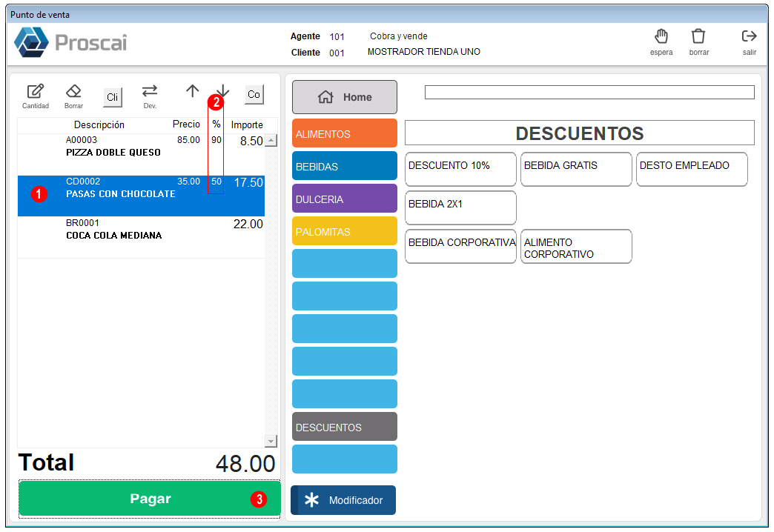774x532 pixels.
Task: Click the Dev. return arrows icon
Action: tap(150, 91)
